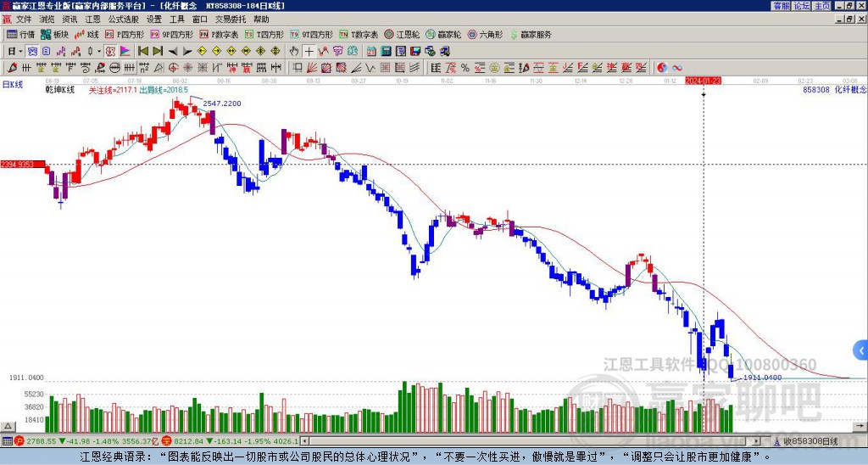Select the hand pan tool
The height and width of the screenshot is (465, 868).
coord(294,51)
